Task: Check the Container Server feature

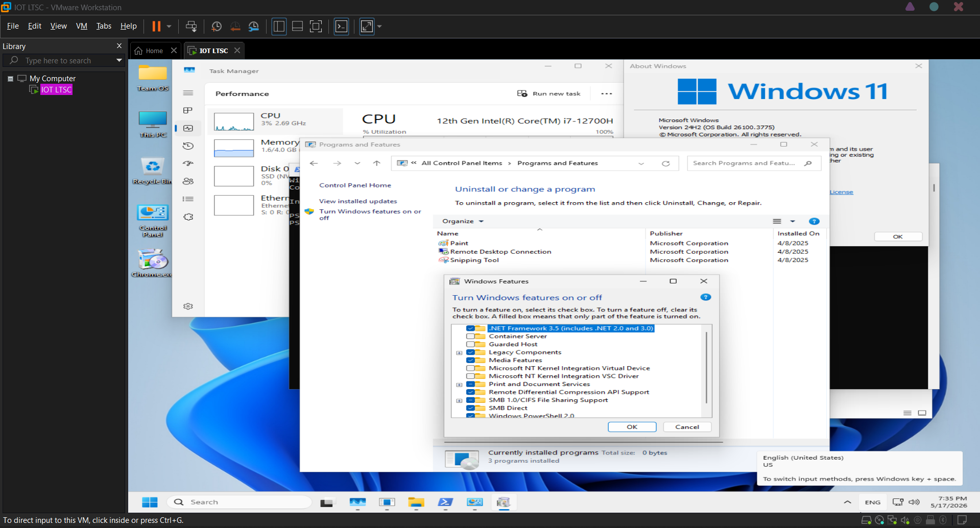Action: pyautogui.click(x=470, y=337)
